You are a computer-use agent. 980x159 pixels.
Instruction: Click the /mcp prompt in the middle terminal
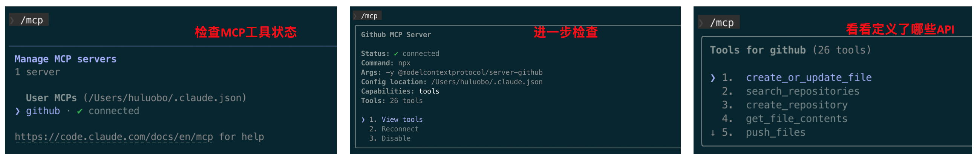point(369,16)
